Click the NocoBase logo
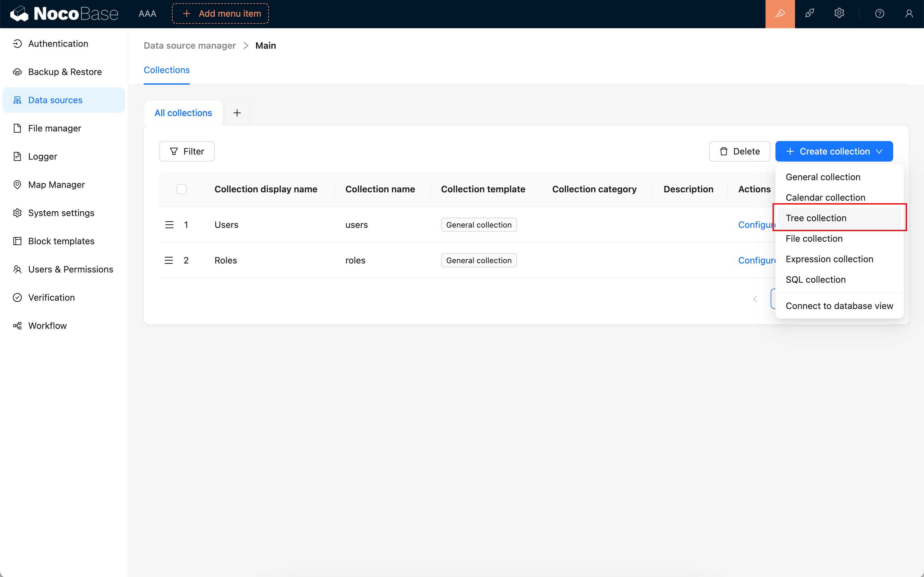The width and height of the screenshot is (924, 577). (64, 14)
